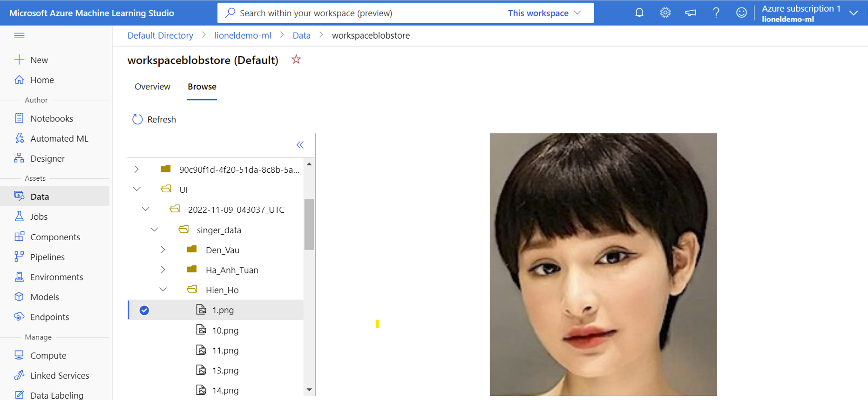This screenshot has height=400, width=868.
Task: Go to Default Directory breadcrumb
Action: point(160,35)
